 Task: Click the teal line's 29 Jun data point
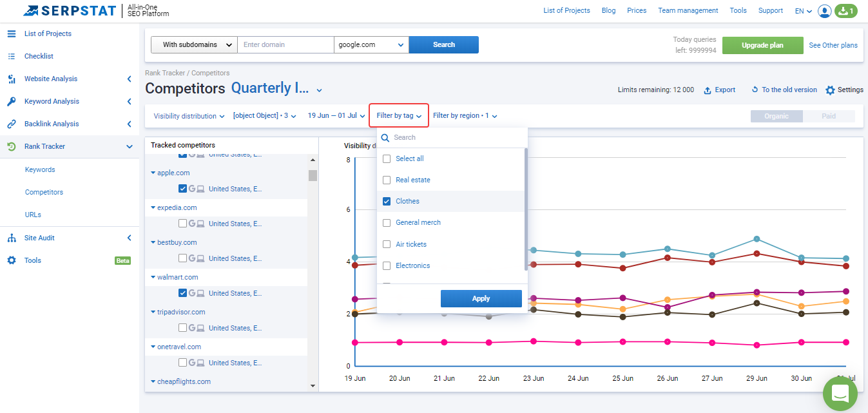tap(757, 239)
